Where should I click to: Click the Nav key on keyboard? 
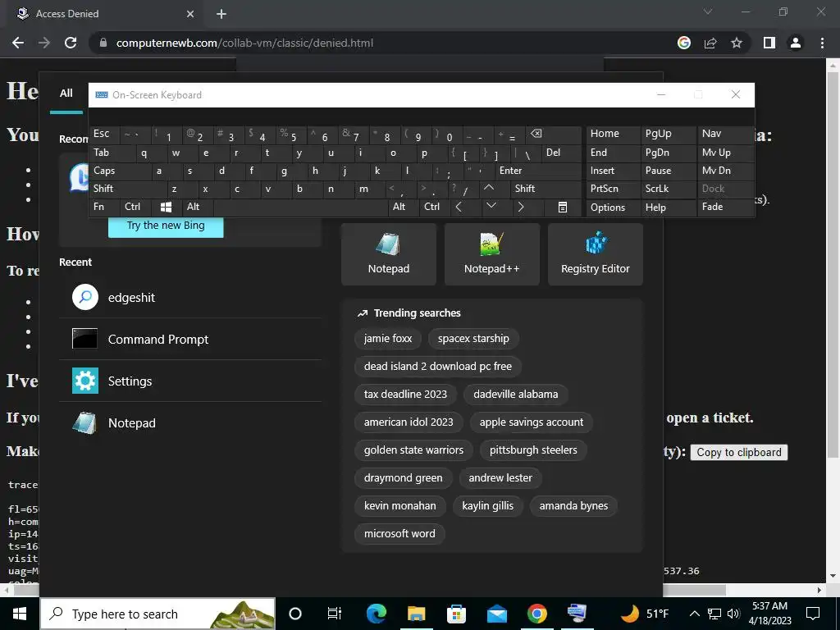click(x=725, y=134)
